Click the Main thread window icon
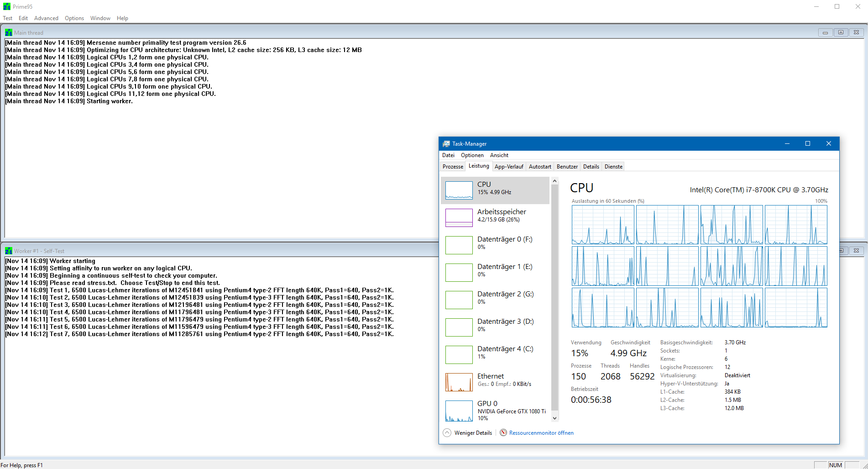The width and height of the screenshot is (868, 469). pos(9,32)
